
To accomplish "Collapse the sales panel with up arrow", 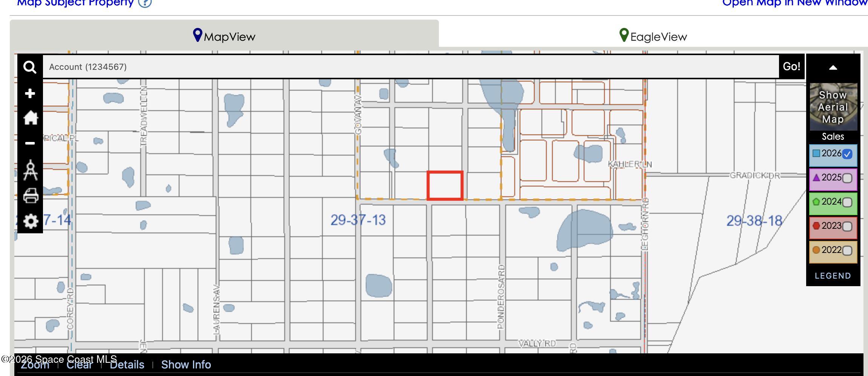I will tap(833, 68).
